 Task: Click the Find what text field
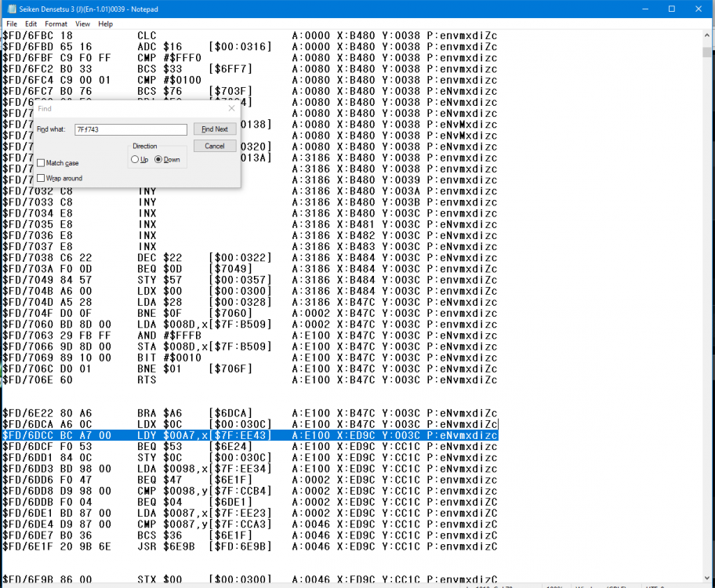[x=131, y=129]
